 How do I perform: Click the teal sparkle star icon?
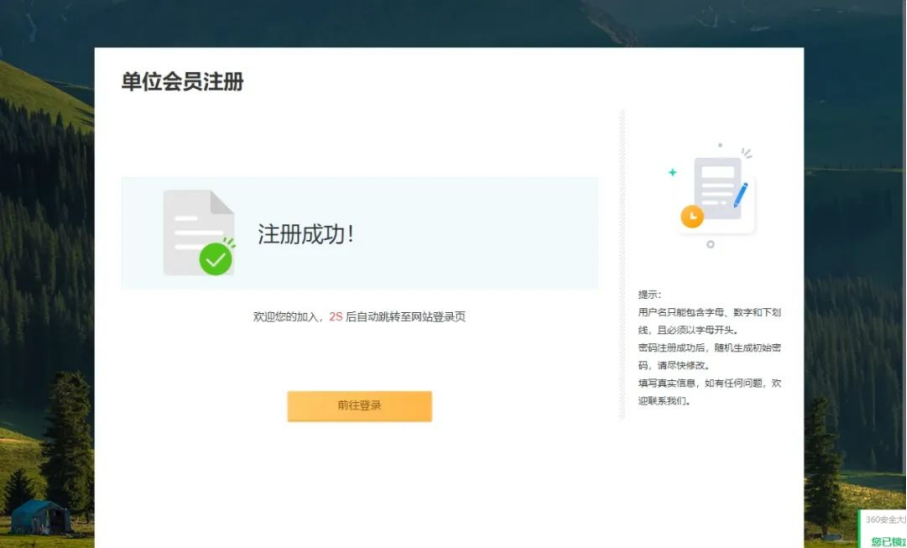(672, 172)
